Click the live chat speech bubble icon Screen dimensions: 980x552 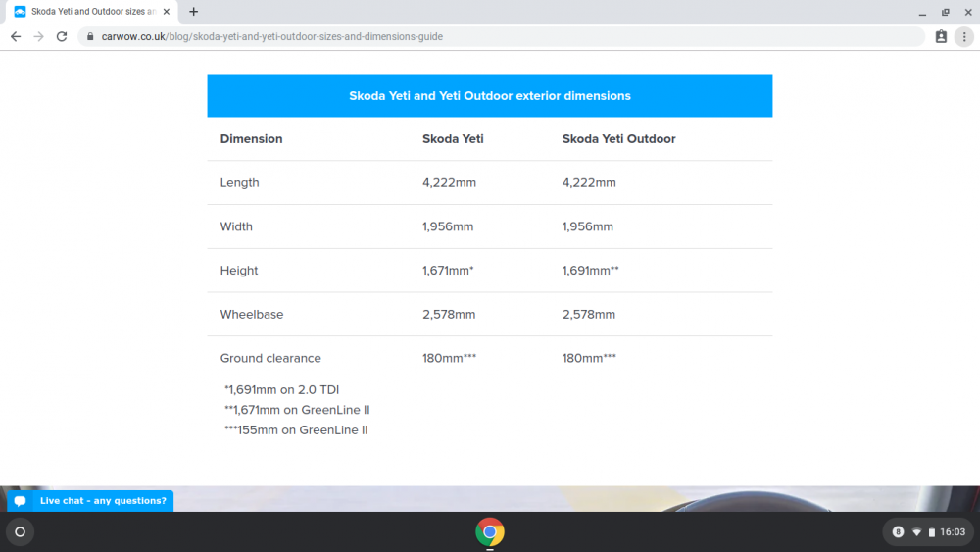[20, 501]
